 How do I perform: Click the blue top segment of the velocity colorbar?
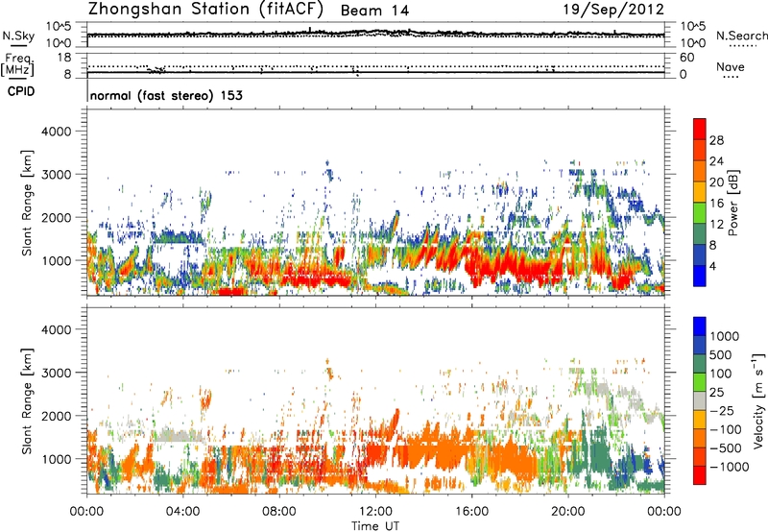point(700,326)
